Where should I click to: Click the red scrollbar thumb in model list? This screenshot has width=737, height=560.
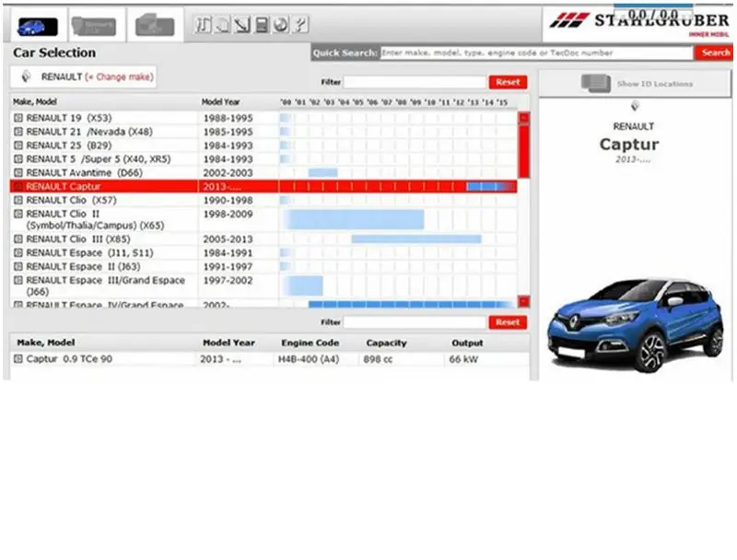click(x=523, y=151)
